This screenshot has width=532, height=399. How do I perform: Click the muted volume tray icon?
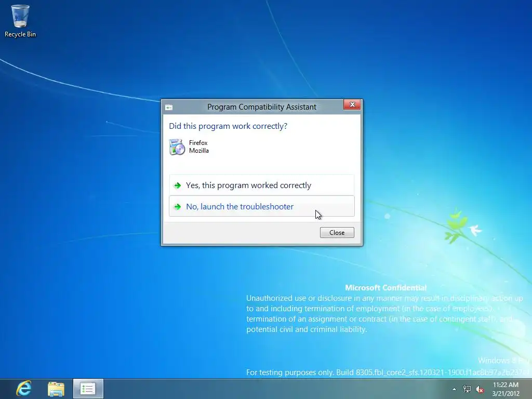point(480,389)
